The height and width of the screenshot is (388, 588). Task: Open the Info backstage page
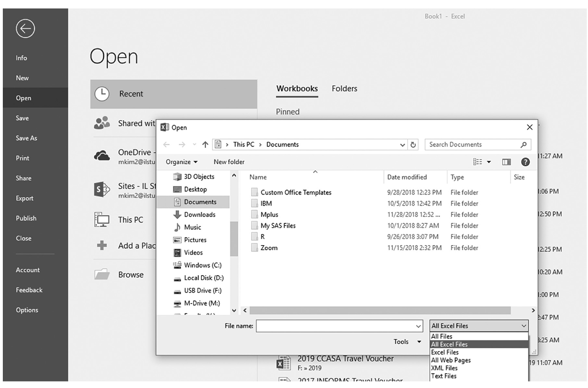[x=21, y=58]
